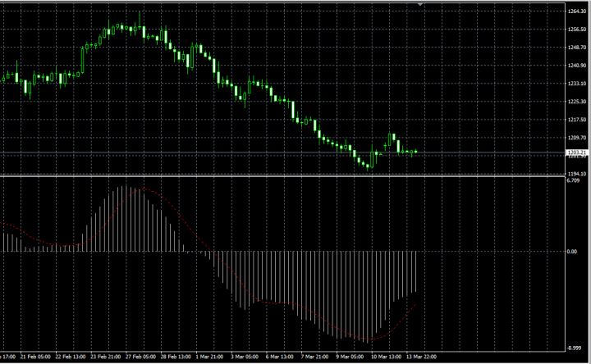Click the 1233.10 price axis label
The image size is (591, 364).
point(575,84)
